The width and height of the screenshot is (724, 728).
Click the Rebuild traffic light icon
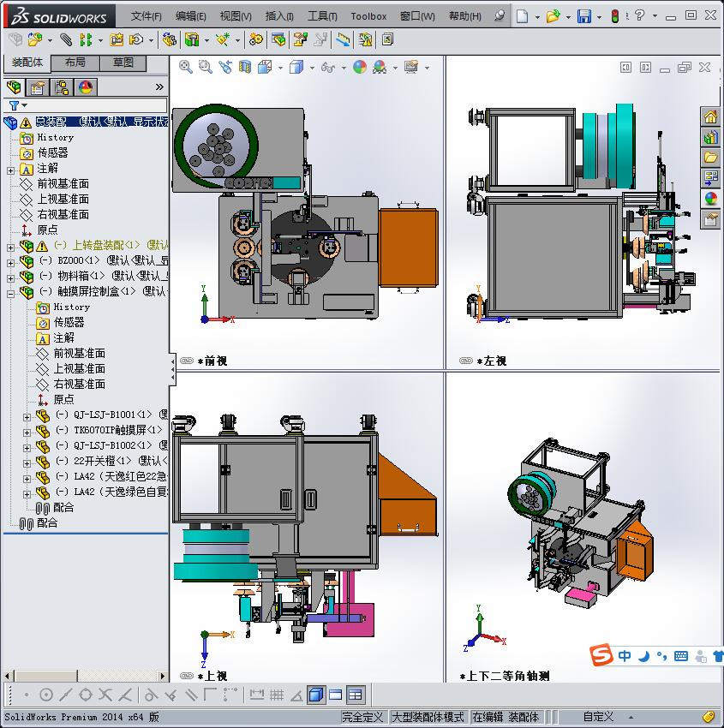coord(615,16)
